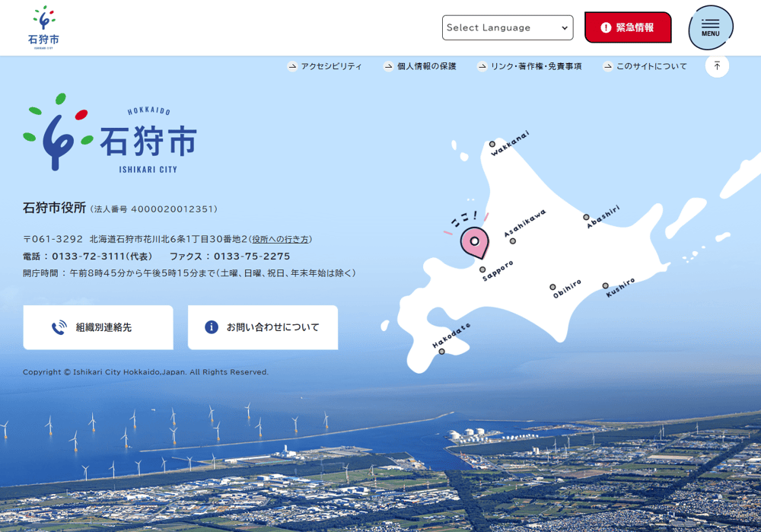Open the アクセシビリティ link
This screenshot has height=532, width=761.
coord(331,66)
